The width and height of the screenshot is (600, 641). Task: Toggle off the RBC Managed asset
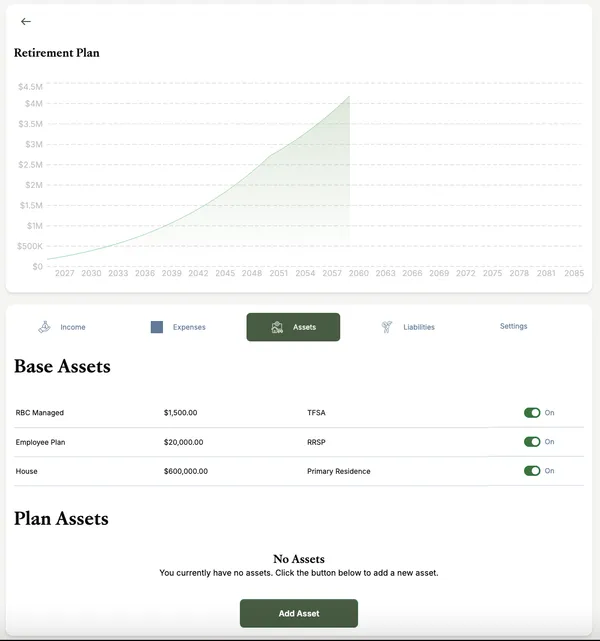point(532,413)
